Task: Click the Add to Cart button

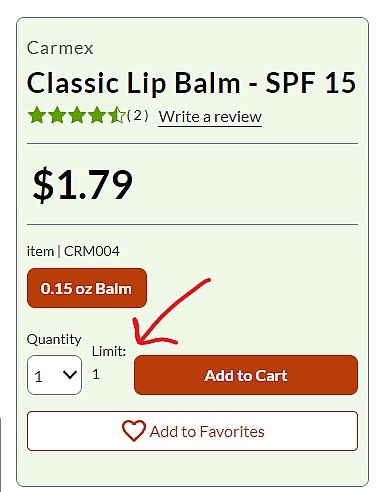Action: [246, 375]
